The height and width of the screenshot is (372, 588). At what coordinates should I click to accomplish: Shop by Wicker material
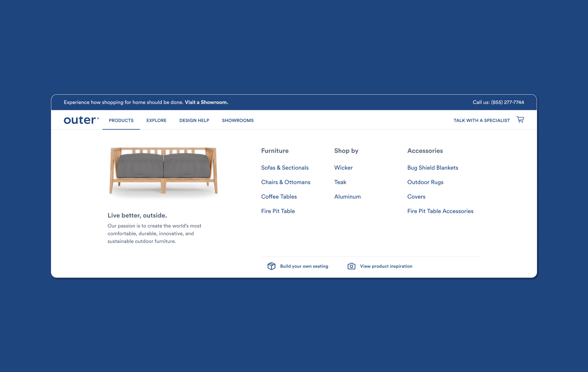(343, 168)
